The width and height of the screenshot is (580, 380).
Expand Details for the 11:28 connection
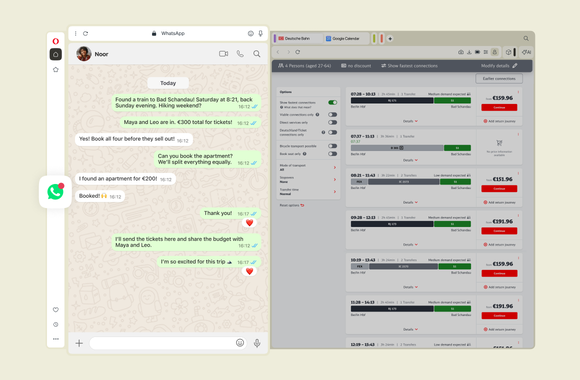[x=410, y=329]
